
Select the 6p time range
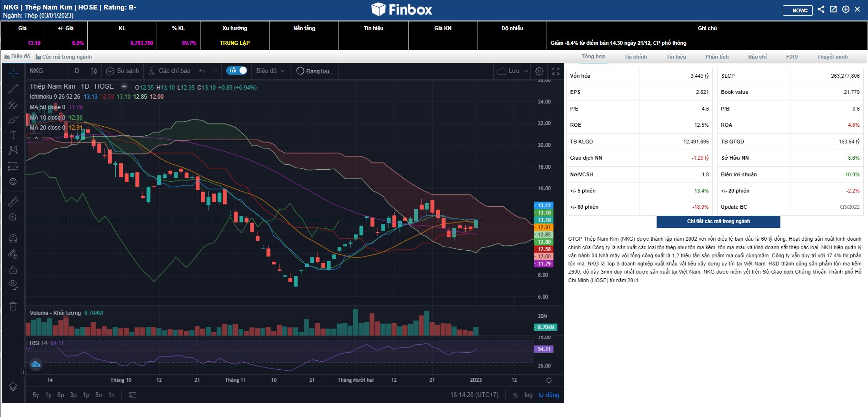click(60, 395)
